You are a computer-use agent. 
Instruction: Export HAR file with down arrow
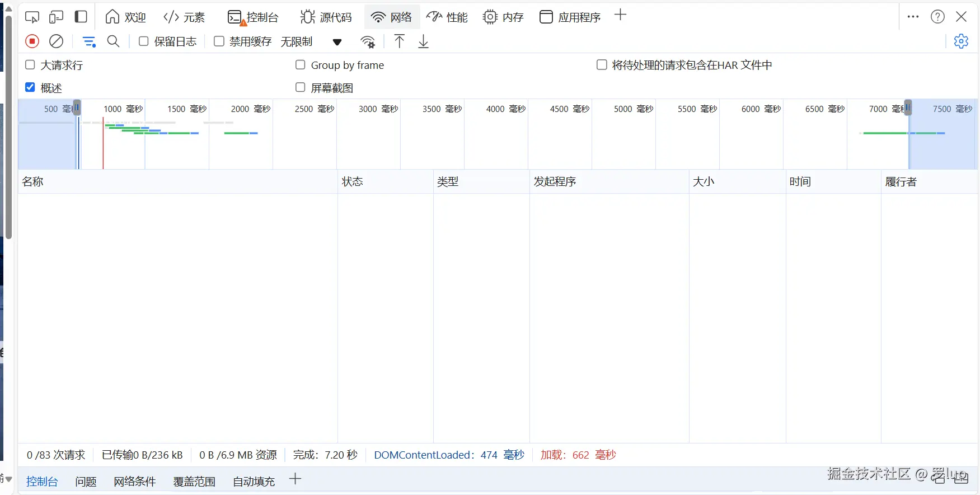(x=424, y=41)
